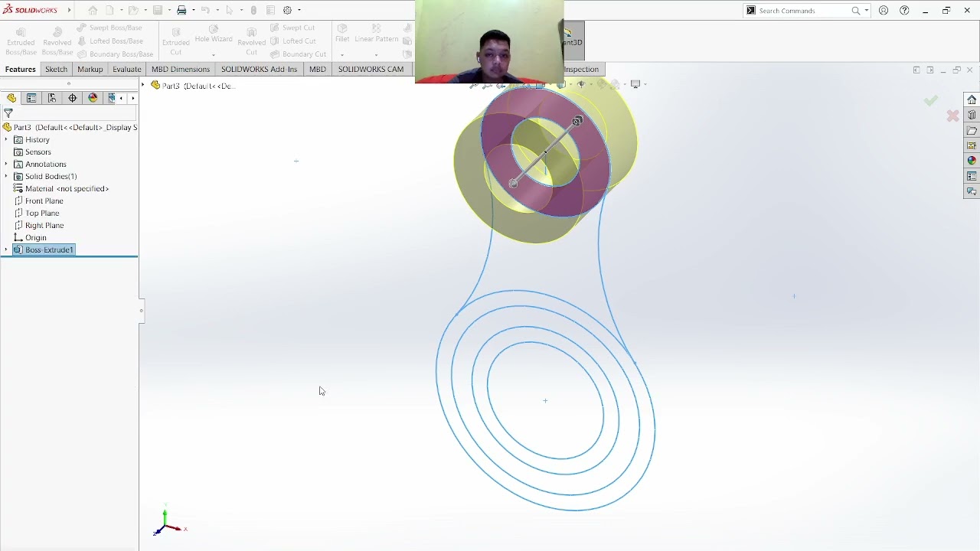Image resolution: width=980 pixels, height=551 pixels.
Task: Expand the SOLIDWORKS menu arrow
Action: coord(69,10)
